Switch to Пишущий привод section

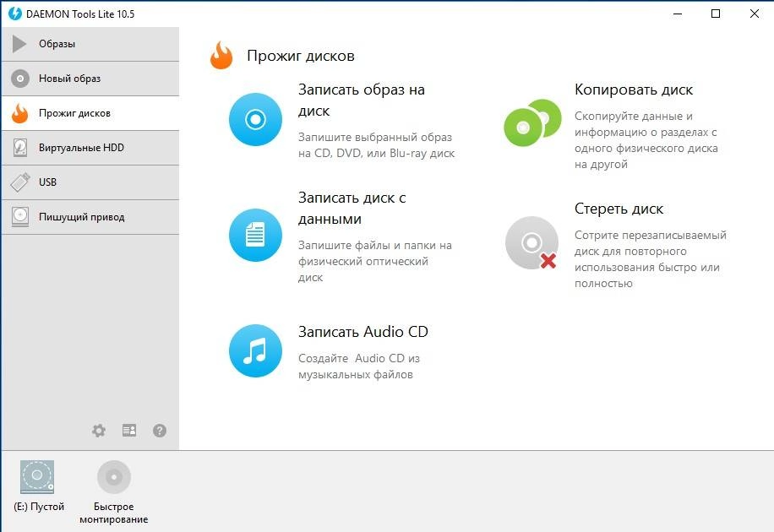(90, 217)
